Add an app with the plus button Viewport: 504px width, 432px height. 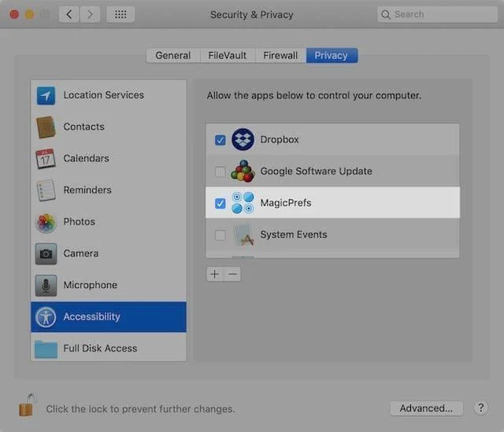pos(215,274)
